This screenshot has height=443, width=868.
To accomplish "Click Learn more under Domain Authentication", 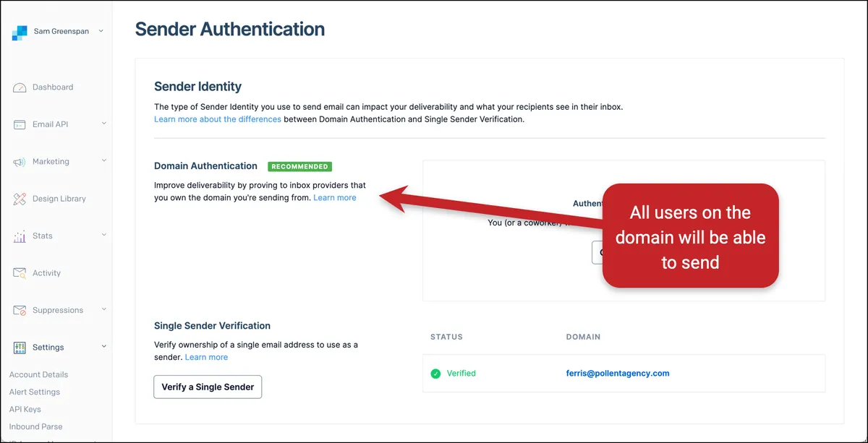I will (335, 197).
